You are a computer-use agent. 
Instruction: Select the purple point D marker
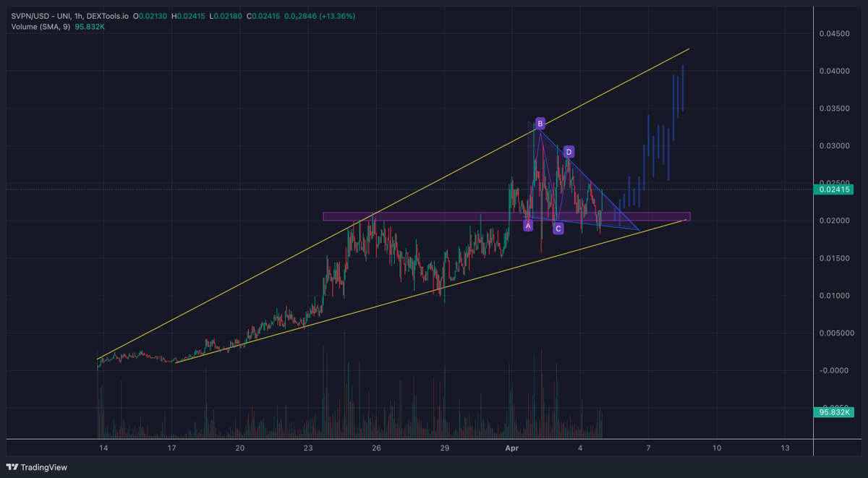[569, 151]
